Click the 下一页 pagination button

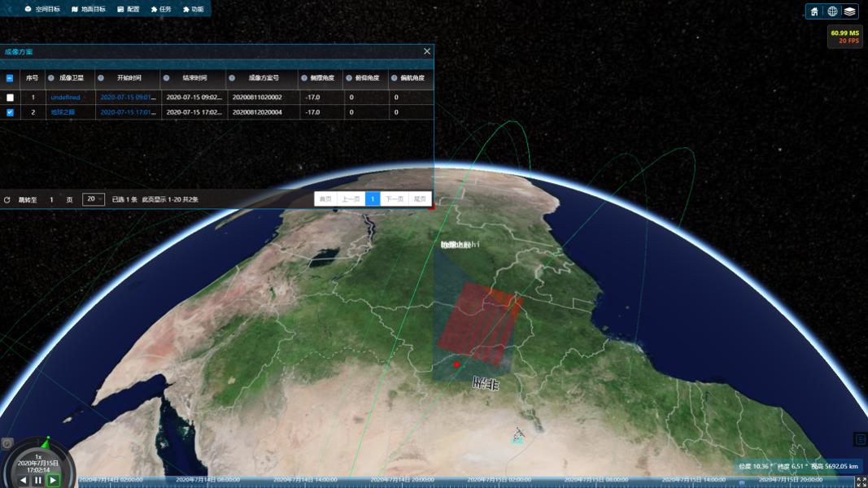point(395,199)
